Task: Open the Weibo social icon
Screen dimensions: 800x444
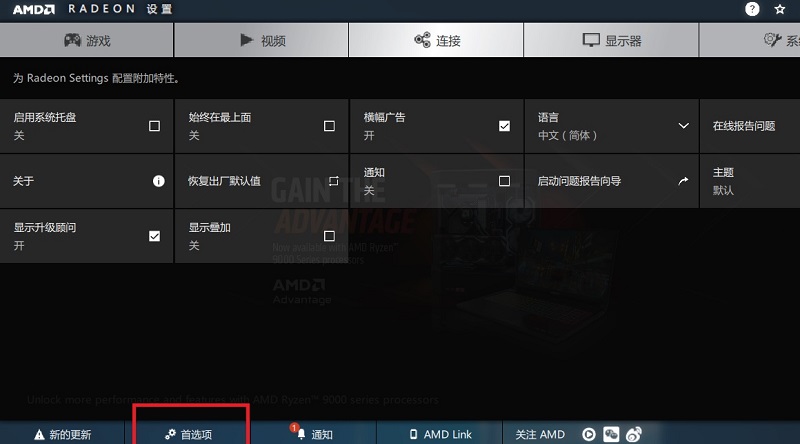Action: [634, 434]
